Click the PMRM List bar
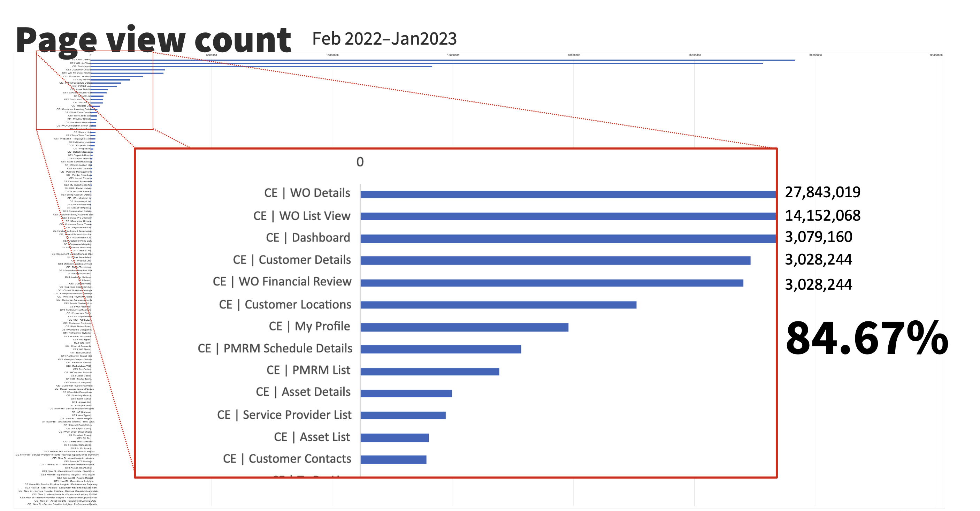 [430, 371]
